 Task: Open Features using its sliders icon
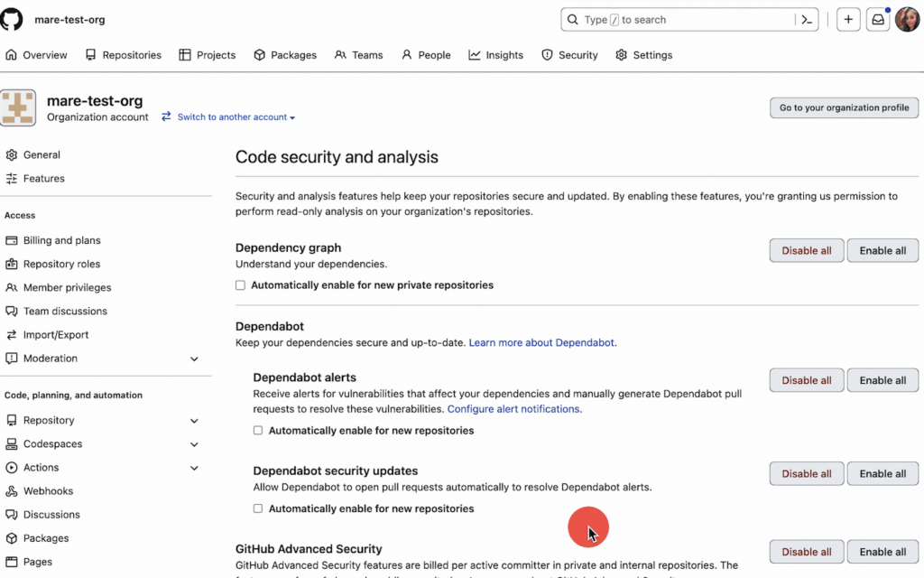click(x=13, y=178)
